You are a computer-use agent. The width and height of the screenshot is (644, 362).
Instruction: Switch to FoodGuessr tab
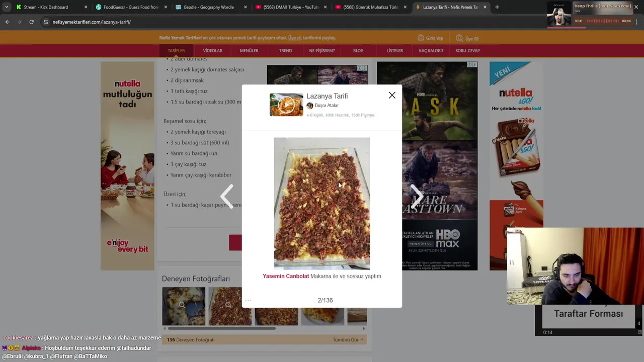(131, 7)
